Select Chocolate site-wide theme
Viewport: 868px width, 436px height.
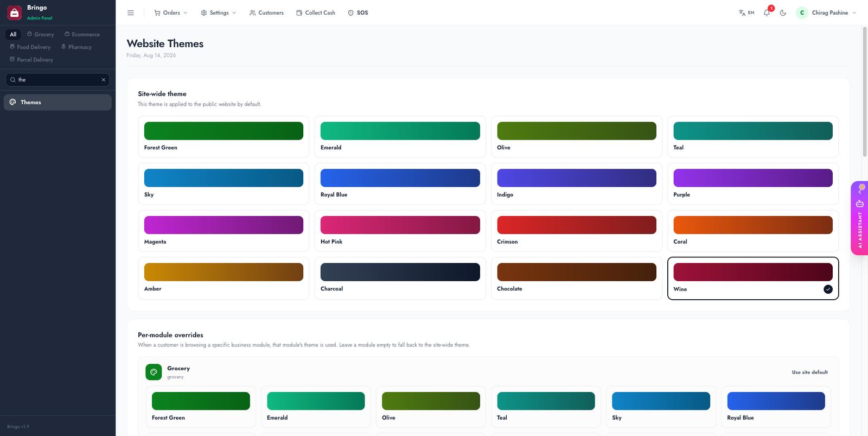[x=577, y=278]
